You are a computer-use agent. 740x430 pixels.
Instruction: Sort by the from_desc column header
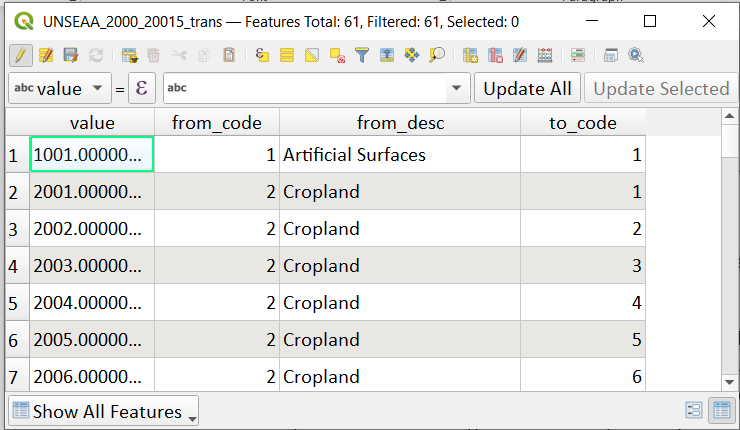tap(400, 123)
